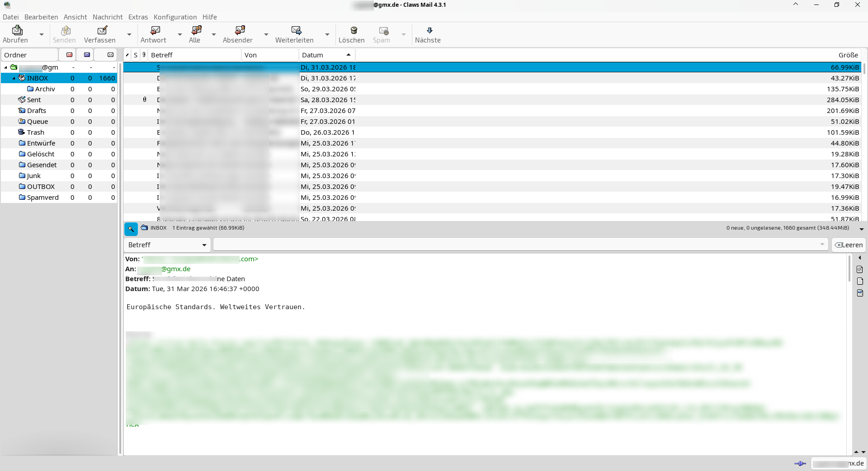868x471 pixels.
Task: Toggle the quick search magnifier icon
Action: coord(131,229)
